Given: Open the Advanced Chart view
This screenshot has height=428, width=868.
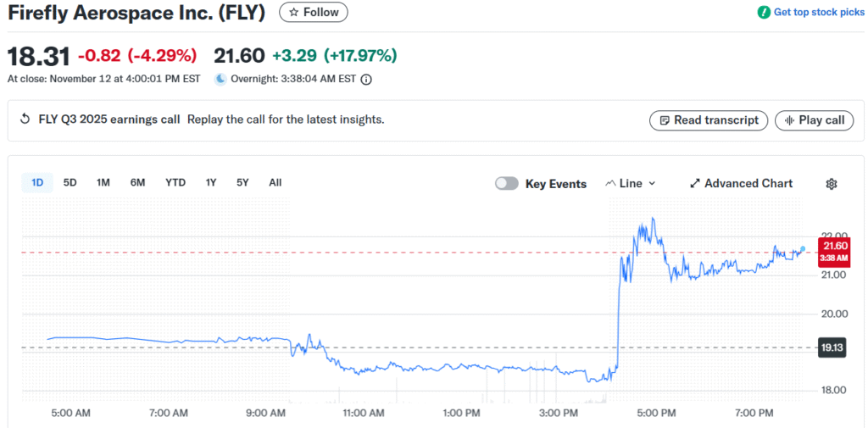Looking at the screenshot, I should [x=741, y=183].
